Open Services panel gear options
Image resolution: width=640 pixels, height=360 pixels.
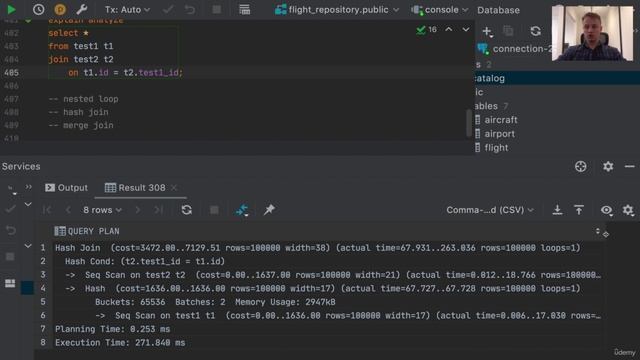[608, 167]
